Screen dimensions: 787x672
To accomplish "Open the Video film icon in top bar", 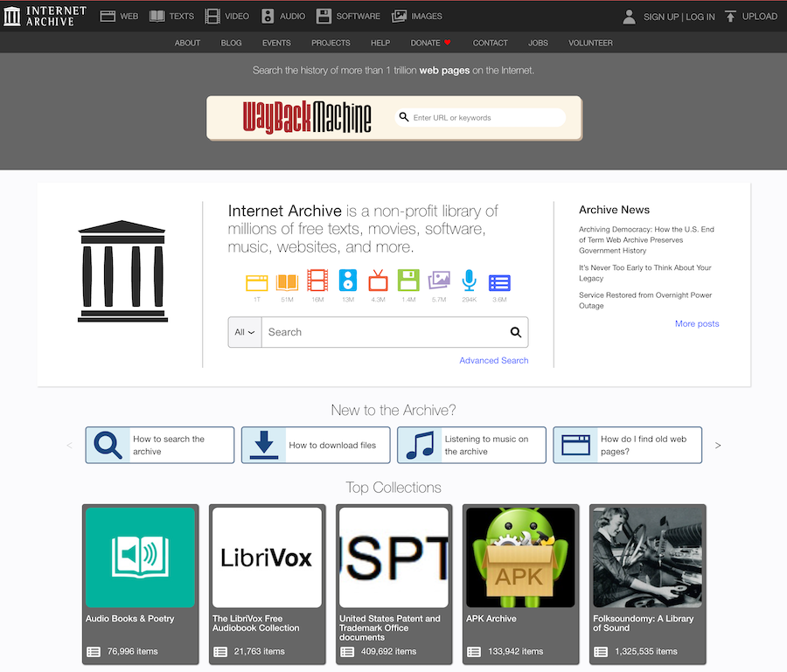I will coord(212,16).
